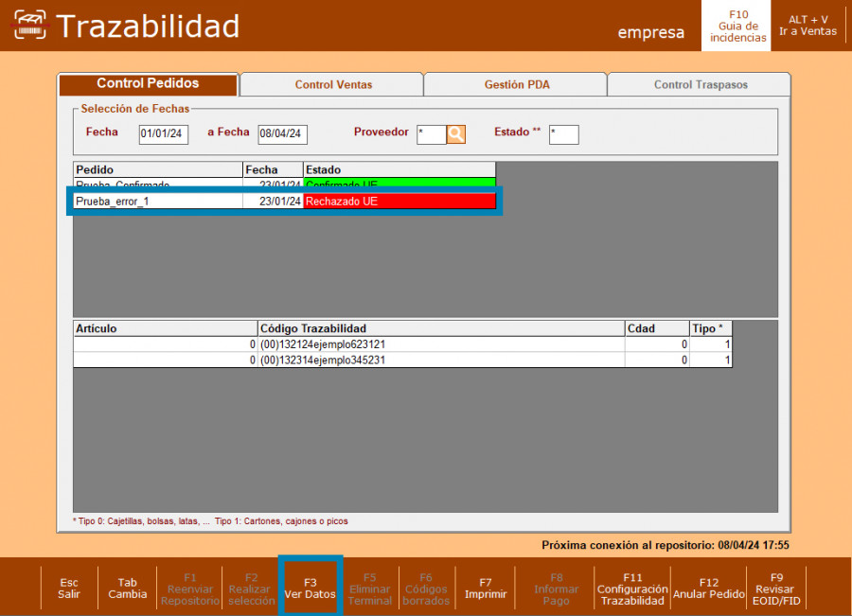Open F10 Guía de incidencias
The image size is (852, 616).
pyautogui.click(x=738, y=26)
